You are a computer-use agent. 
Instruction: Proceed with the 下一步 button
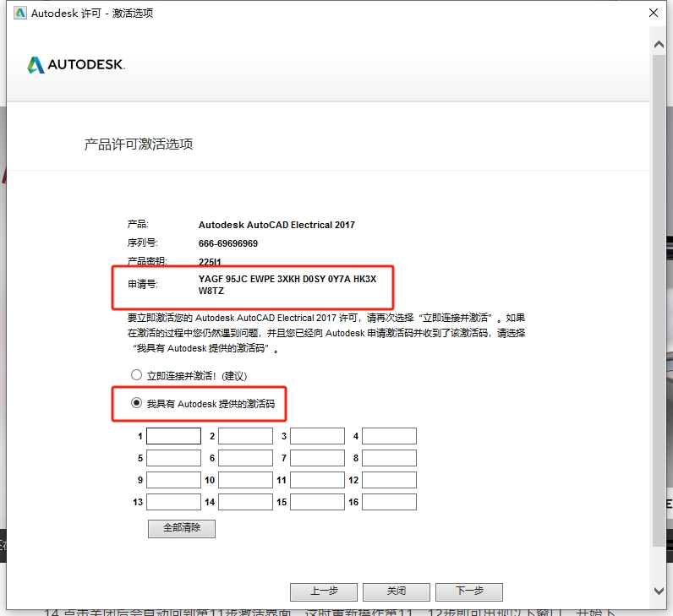coord(469,592)
